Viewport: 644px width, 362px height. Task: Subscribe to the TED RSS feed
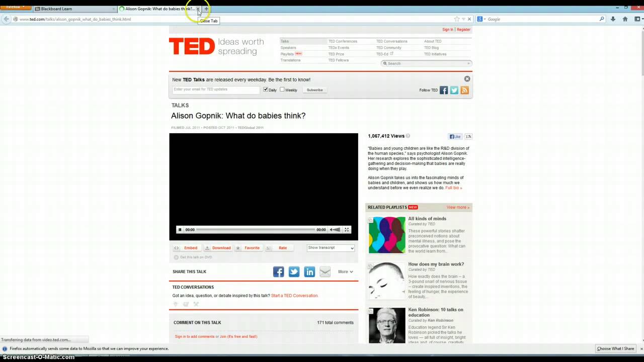[x=465, y=90]
